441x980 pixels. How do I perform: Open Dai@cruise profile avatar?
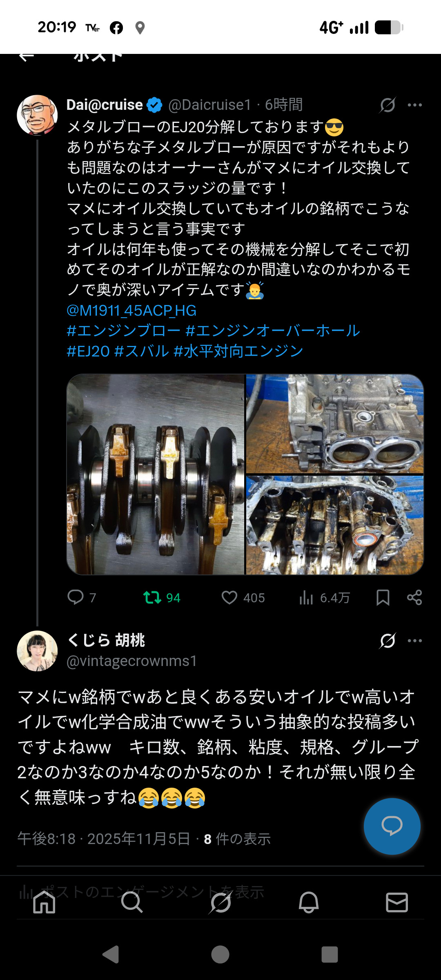pyautogui.click(x=37, y=116)
